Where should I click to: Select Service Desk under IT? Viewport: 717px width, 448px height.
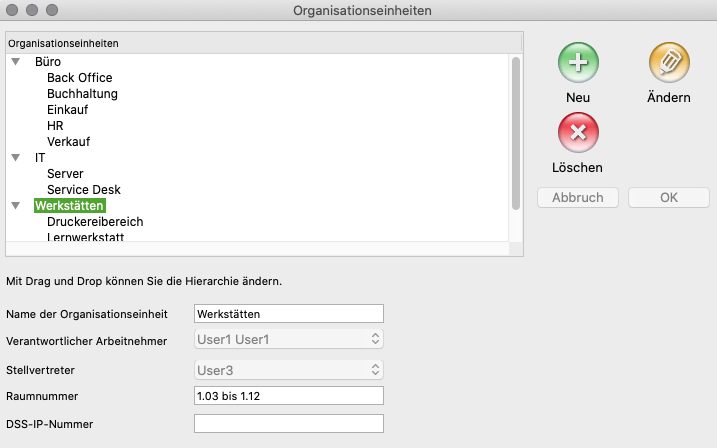(83, 190)
